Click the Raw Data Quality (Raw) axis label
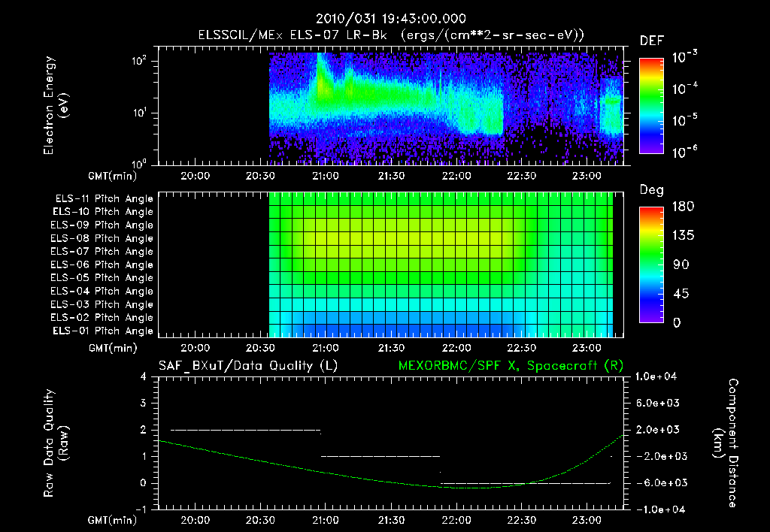The image size is (770, 532). [x=56, y=443]
